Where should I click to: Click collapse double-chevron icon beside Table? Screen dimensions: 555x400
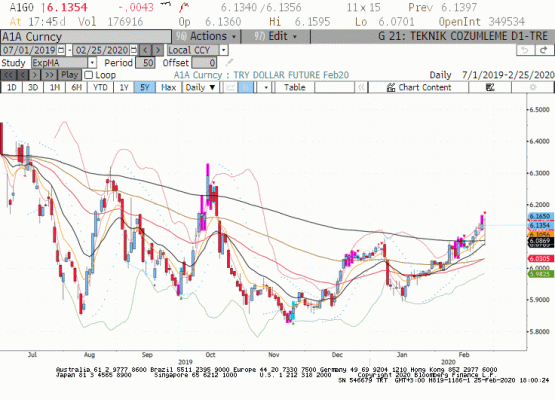click(361, 87)
